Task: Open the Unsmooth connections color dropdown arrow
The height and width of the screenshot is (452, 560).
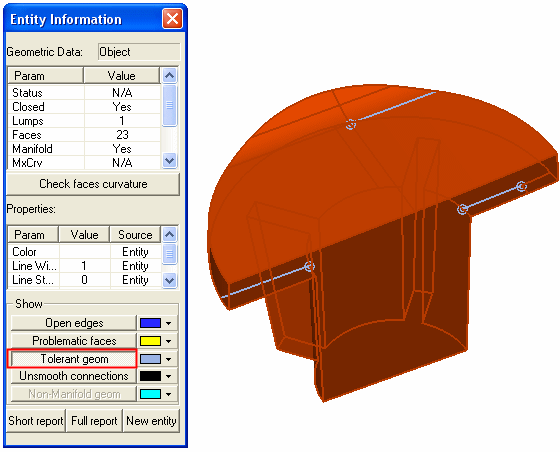Action: coord(169,376)
